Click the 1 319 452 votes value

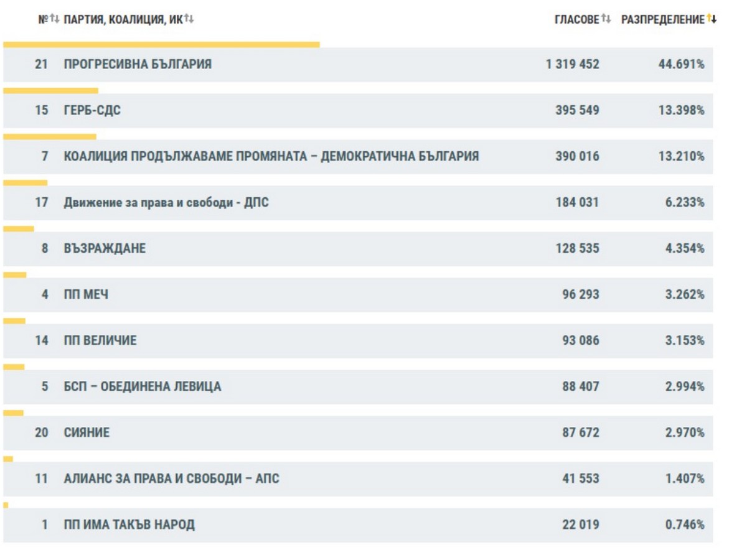coord(572,64)
